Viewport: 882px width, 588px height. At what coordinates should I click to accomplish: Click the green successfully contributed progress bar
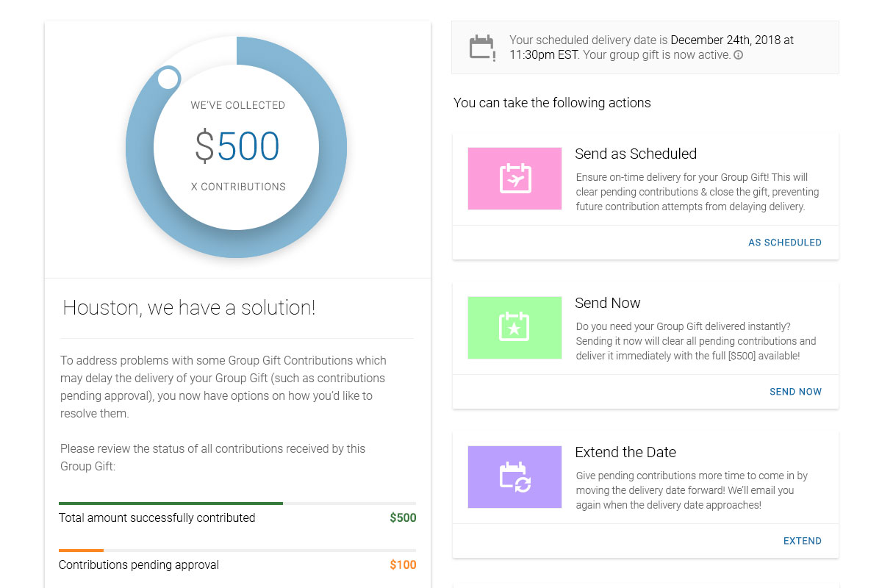[171, 503]
